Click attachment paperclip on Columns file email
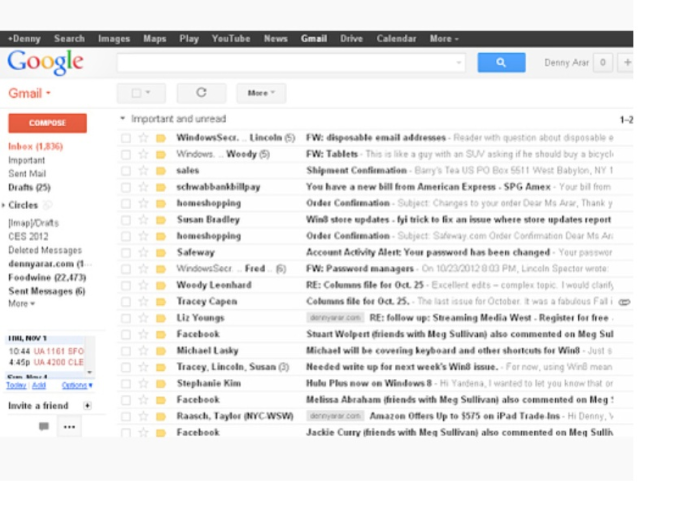 tap(624, 302)
